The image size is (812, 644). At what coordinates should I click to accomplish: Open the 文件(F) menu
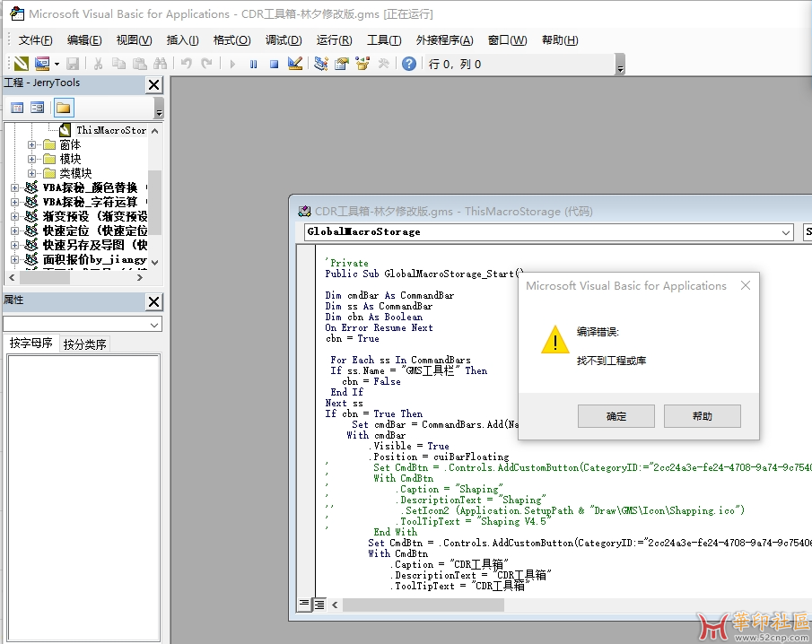[x=35, y=39]
